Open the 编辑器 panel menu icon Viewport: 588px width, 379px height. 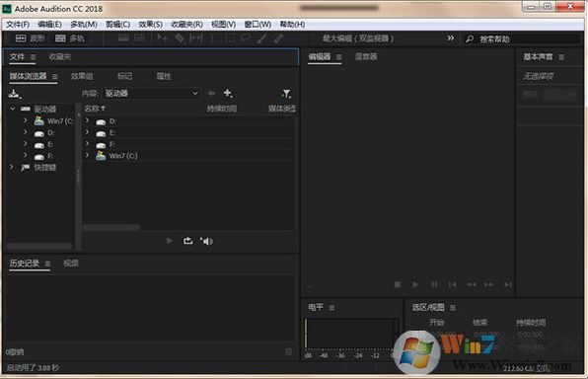[x=339, y=57]
